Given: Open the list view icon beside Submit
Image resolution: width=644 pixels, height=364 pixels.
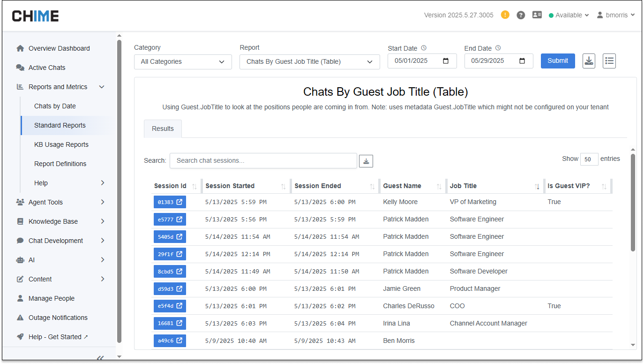Looking at the screenshot, I should pos(609,61).
